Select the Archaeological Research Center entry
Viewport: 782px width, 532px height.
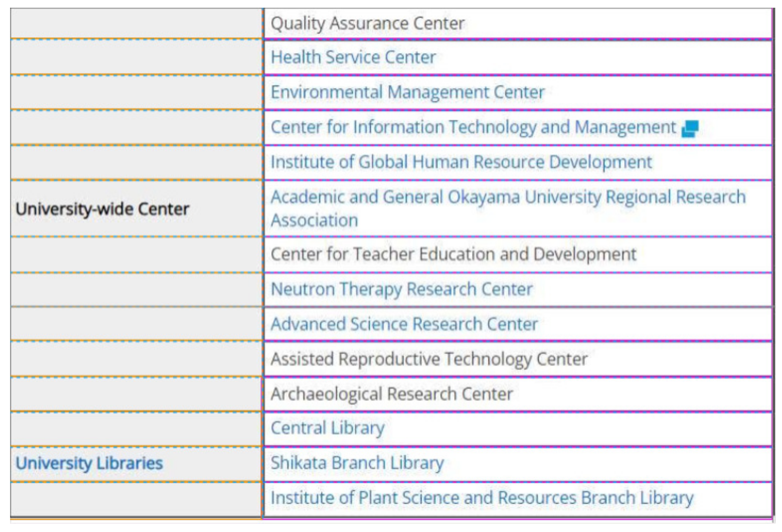coord(392,394)
